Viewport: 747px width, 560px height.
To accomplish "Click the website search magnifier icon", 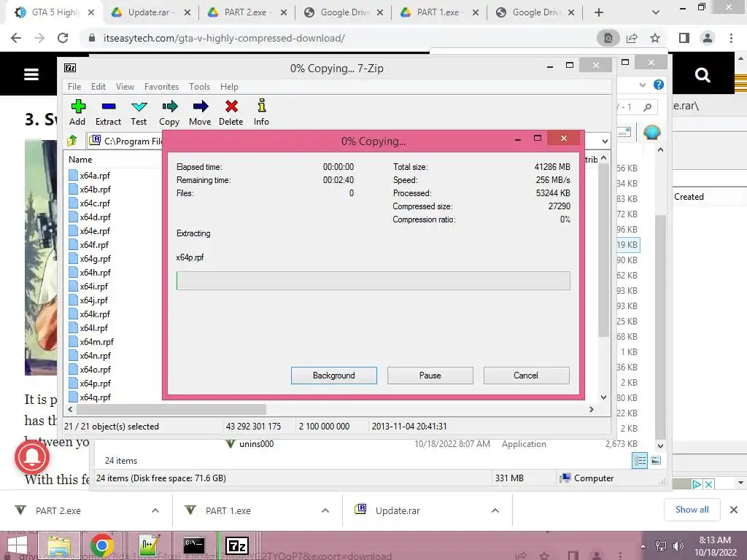I will tap(703, 75).
